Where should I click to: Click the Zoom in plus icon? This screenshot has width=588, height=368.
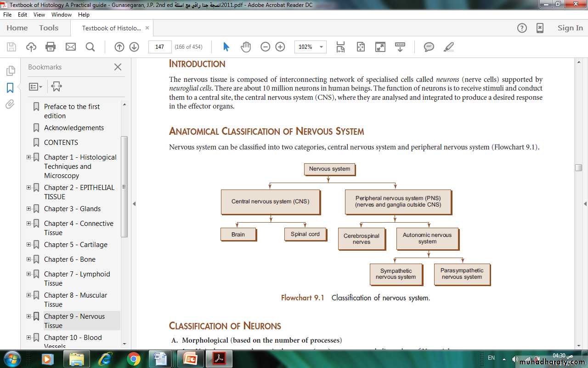pos(280,47)
